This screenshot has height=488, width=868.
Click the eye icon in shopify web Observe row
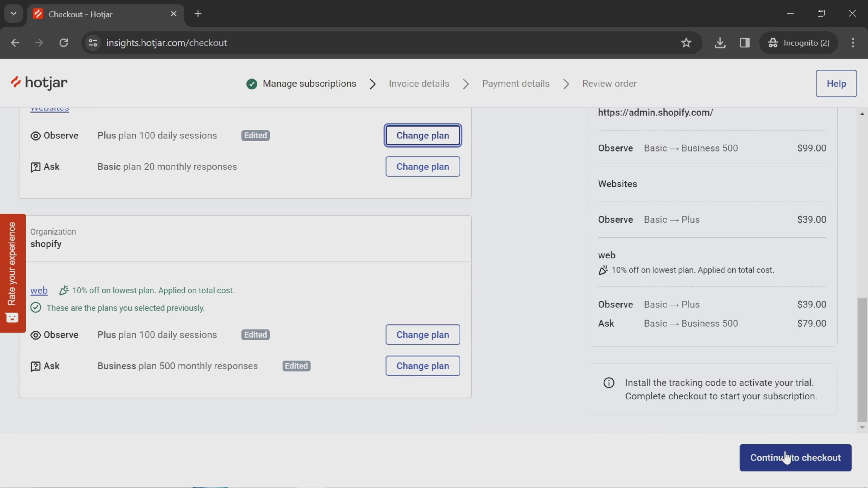tap(35, 335)
